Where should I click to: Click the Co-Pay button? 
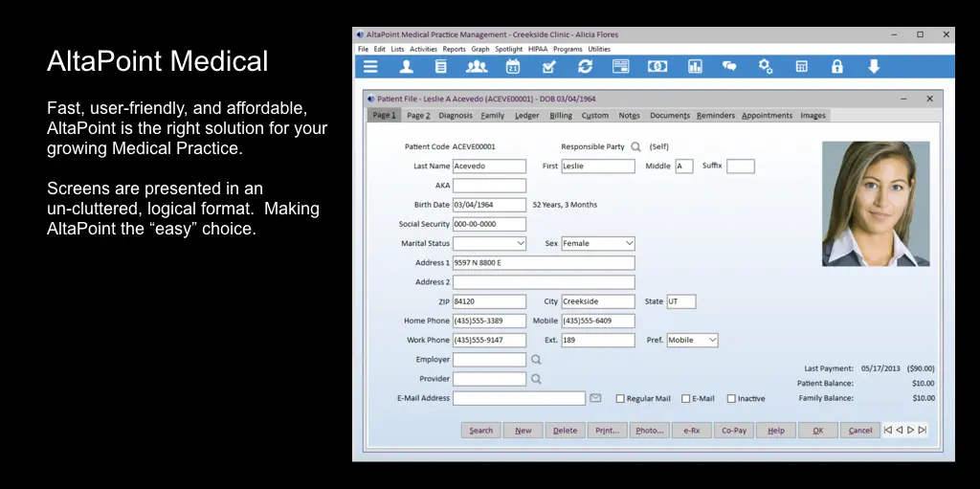[734, 431]
